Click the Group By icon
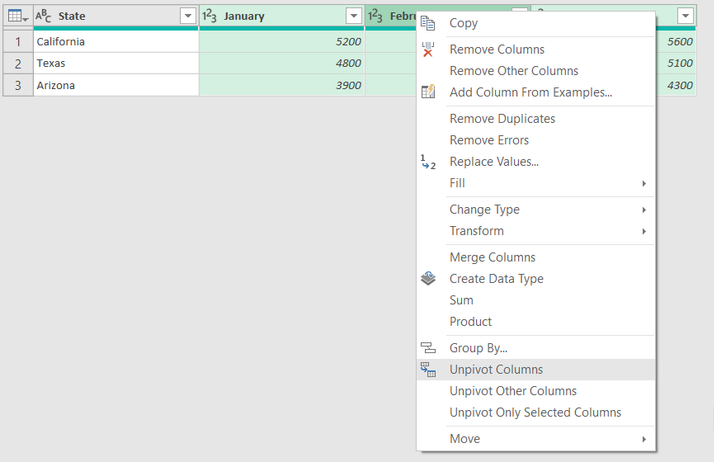 coord(428,348)
